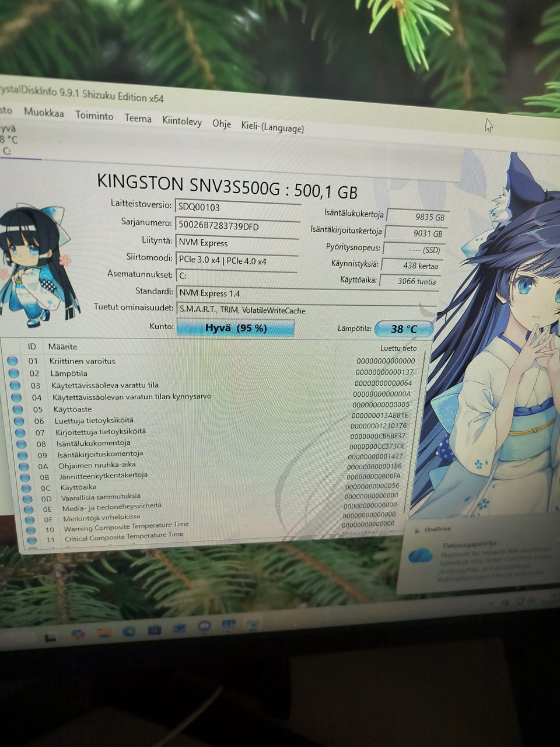Select raw value 0000000000000A
Screen dimensions: 560x747
(x=382, y=394)
